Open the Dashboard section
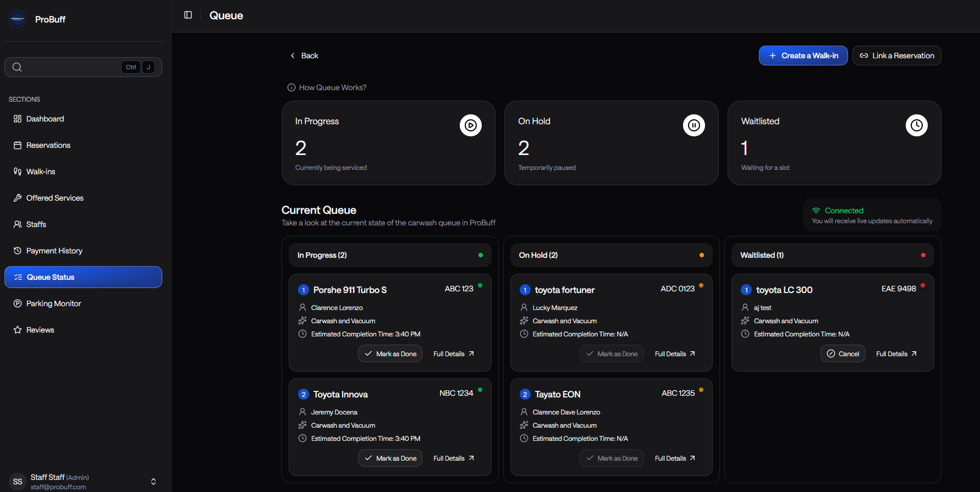The width and height of the screenshot is (980, 492). 83,119
